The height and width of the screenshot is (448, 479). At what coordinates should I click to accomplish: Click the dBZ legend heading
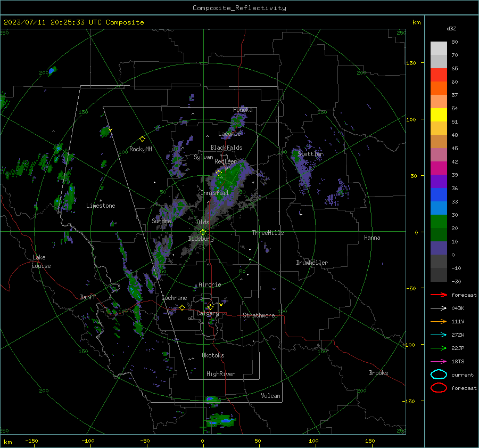(451, 29)
